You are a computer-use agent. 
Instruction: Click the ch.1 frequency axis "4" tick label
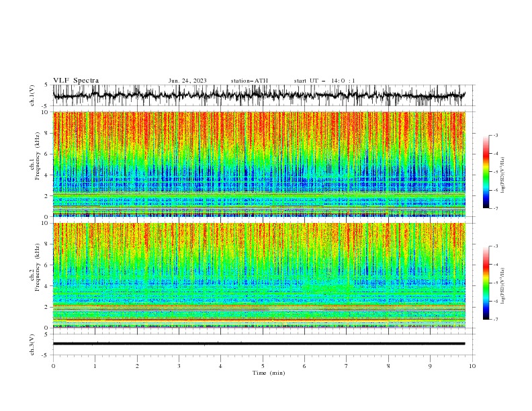point(47,175)
